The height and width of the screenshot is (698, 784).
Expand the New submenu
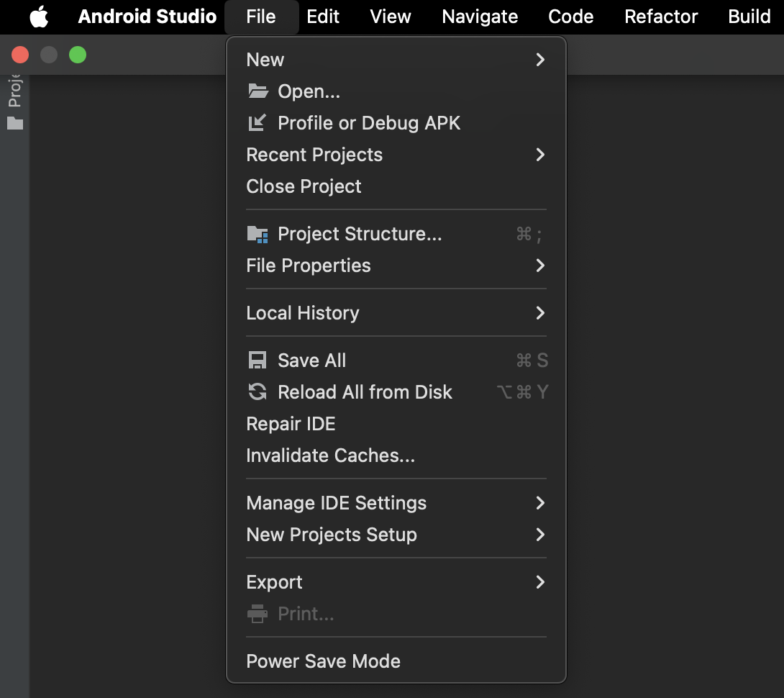[x=396, y=60]
